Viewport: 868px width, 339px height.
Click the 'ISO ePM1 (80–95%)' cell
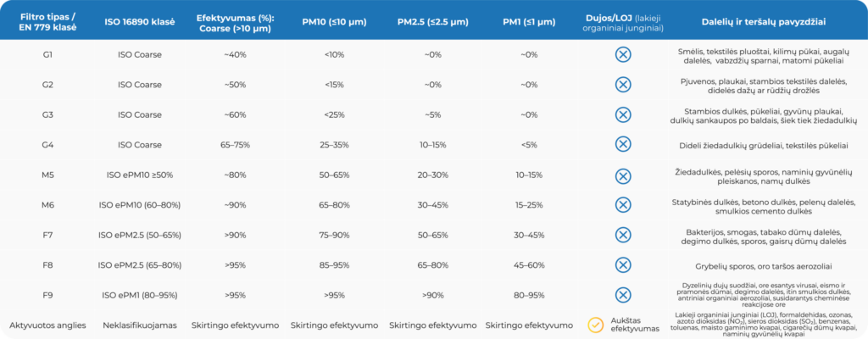coord(140,295)
